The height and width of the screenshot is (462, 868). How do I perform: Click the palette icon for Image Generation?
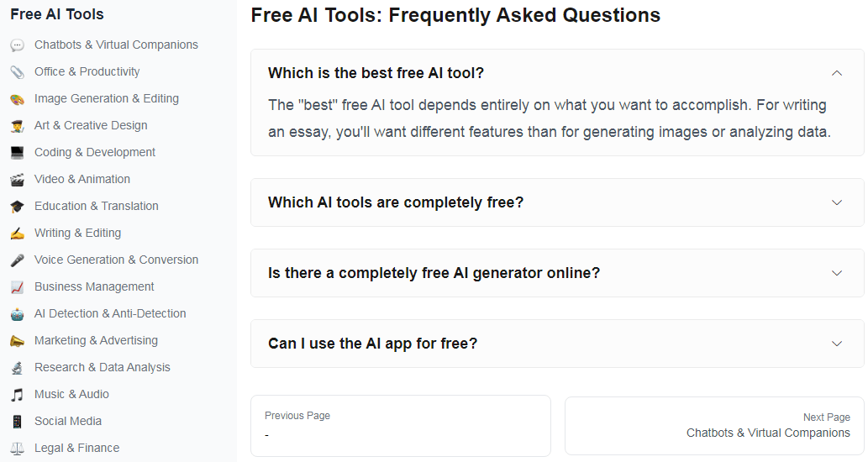(x=17, y=99)
